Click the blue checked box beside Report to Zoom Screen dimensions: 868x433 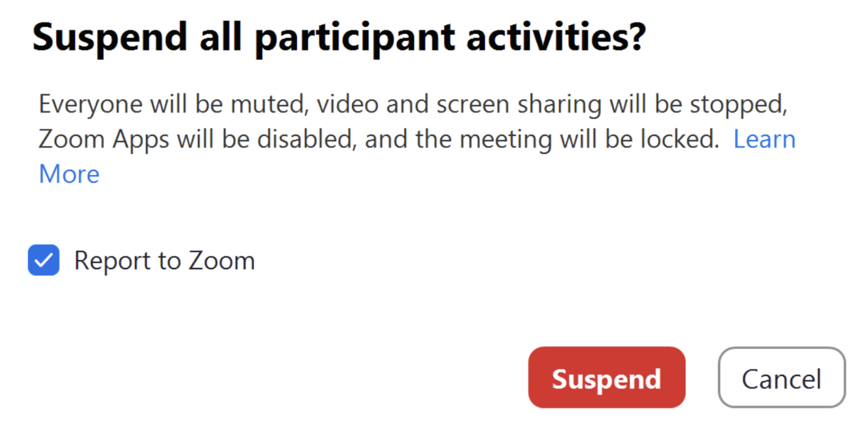[44, 261]
